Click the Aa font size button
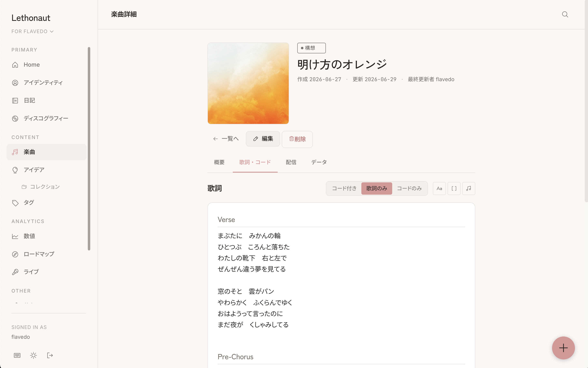Viewport: 588px width, 368px height. pyautogui.click(x=439, y=188)
